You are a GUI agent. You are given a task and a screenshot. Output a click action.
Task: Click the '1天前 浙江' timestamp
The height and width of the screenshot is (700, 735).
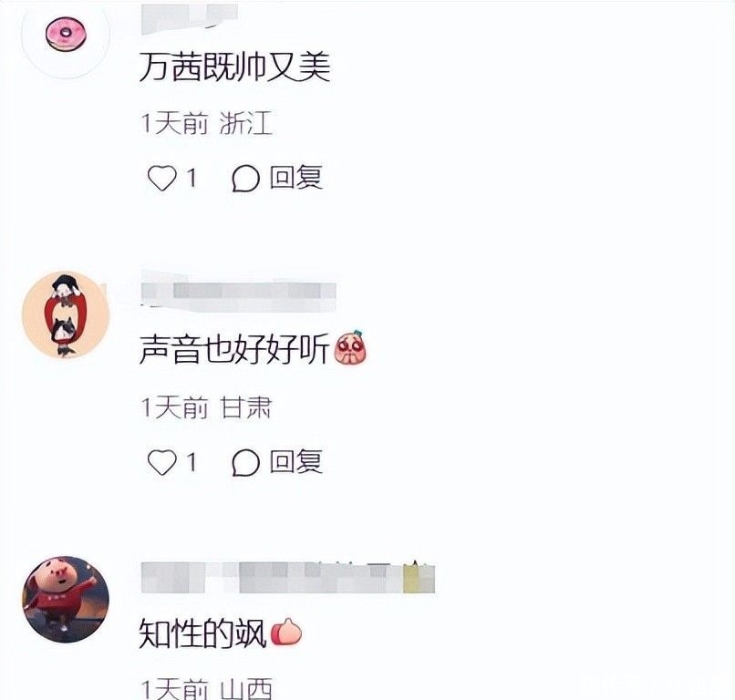207,124
